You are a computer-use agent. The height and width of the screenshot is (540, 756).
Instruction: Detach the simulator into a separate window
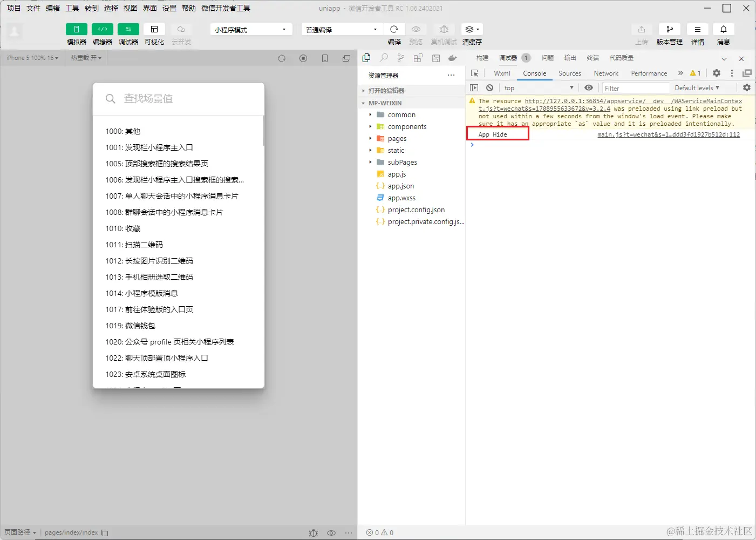point(346,58)
